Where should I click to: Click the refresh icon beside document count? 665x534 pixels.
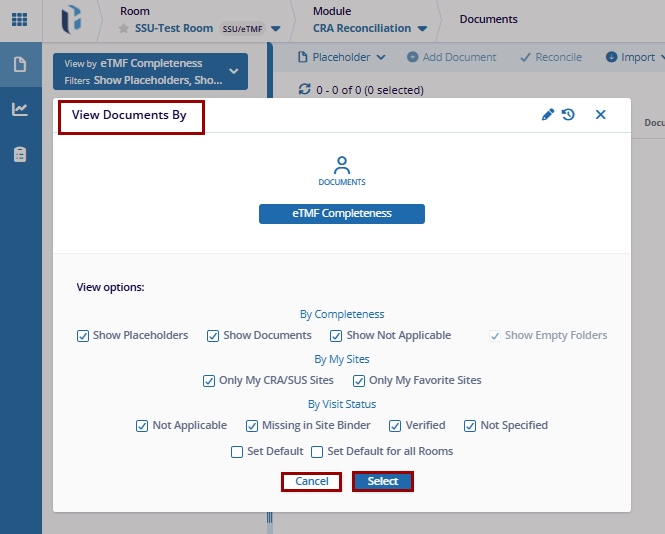(x=306, y=90)
